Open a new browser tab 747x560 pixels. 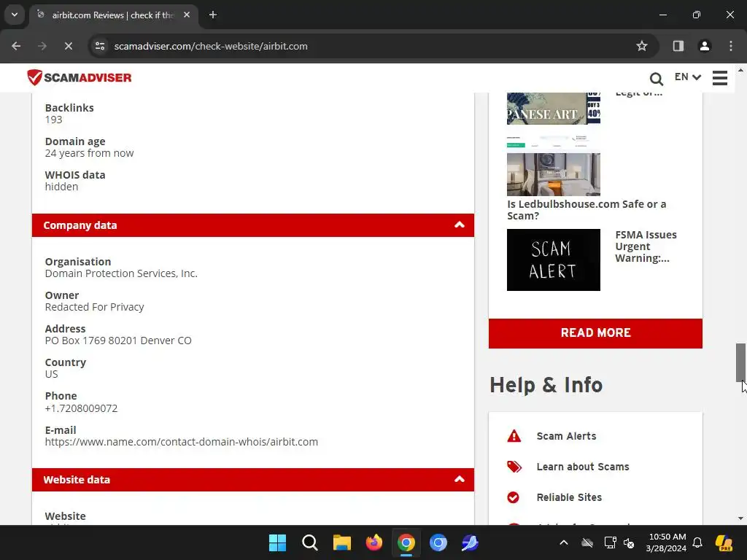213,15
